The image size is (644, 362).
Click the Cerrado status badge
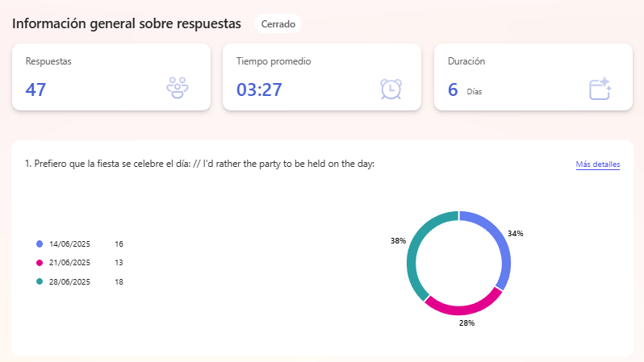point(278,24)
